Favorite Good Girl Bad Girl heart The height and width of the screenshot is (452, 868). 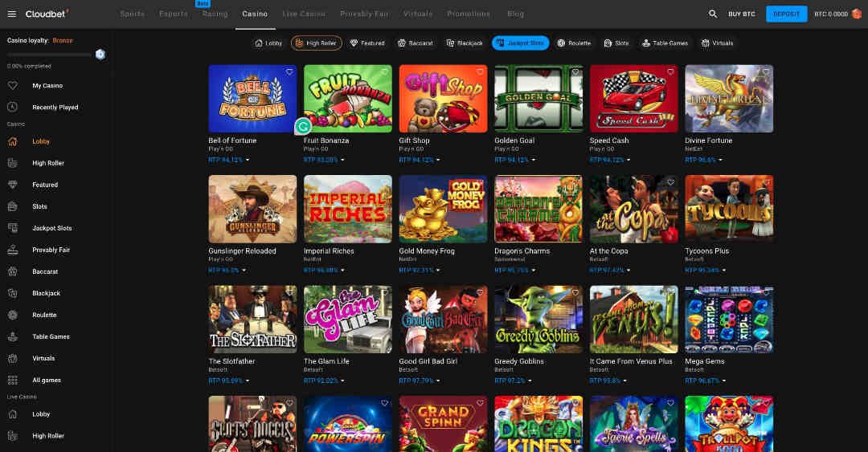[480, 293]
